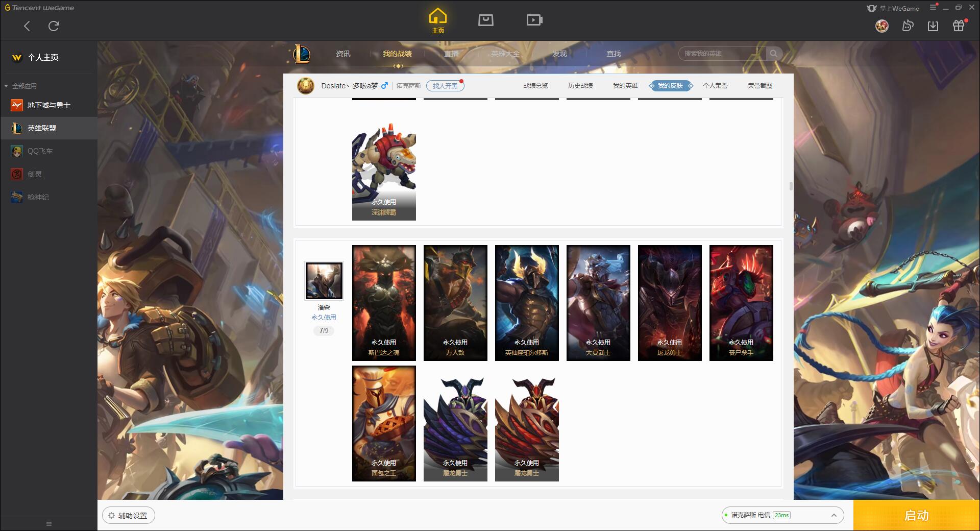980x531 pixels.
Task: Click the 潘森 champion portrait
Action: point(324,281)
